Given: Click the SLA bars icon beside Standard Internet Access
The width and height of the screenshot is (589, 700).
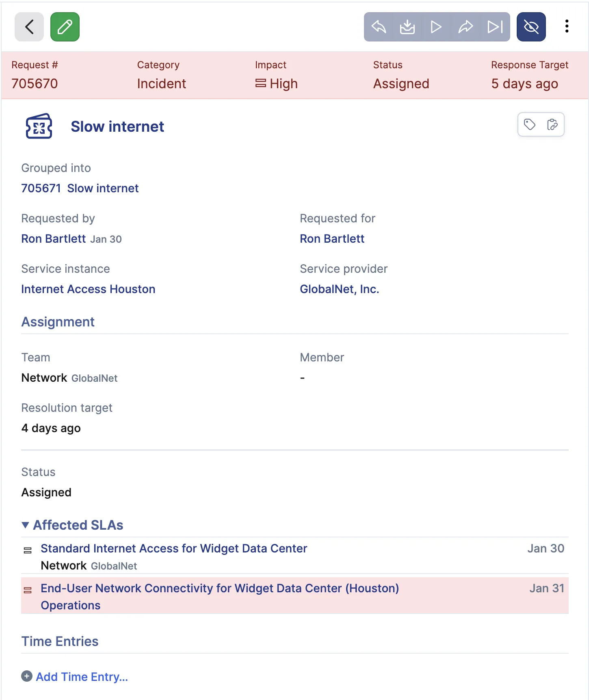Looking at the screenshot, I should pos(27,550).
